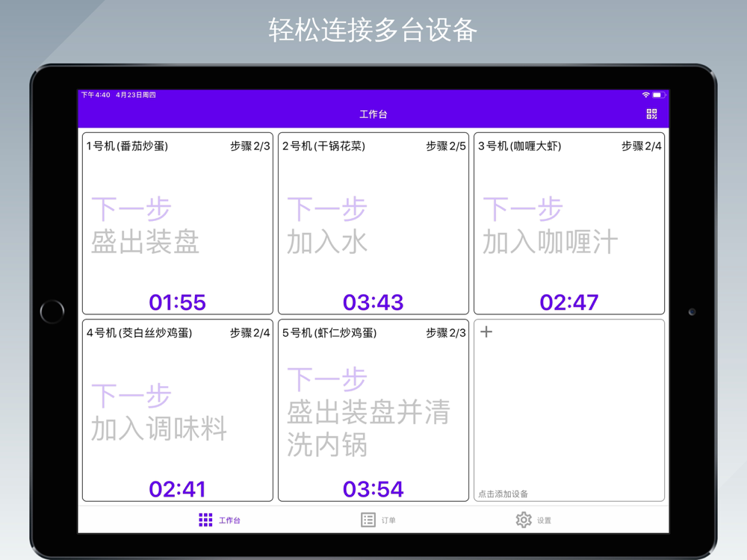Image resolution: width=747 pixels, height=560 pixels.
Task: Tap the 03:54 countdown timer
Action: 373,489
